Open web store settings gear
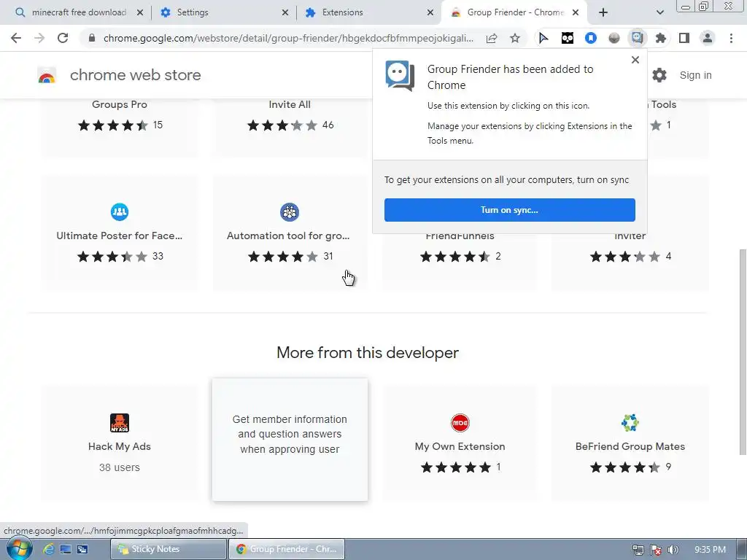This screenshot has width=747, height=560. (x=659, y=75)
